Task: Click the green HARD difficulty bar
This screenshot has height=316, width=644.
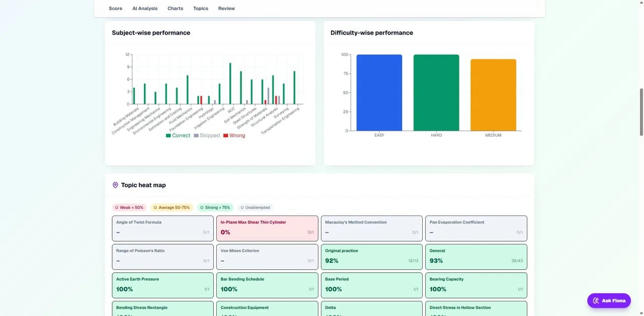Action: coord(436,93)
